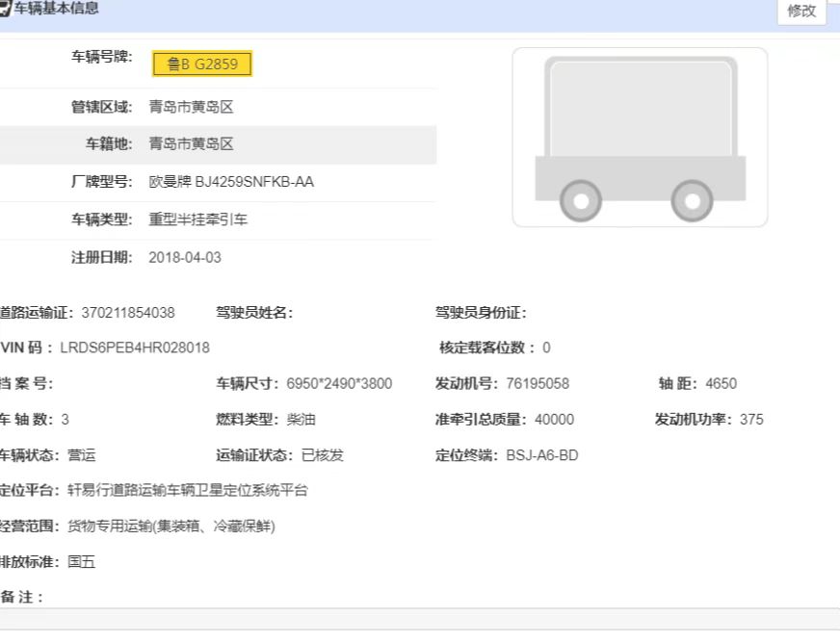Click permit status 已核发
This screenshot has height=643, width=840.
pyautogui.click(x=322, y=455)
